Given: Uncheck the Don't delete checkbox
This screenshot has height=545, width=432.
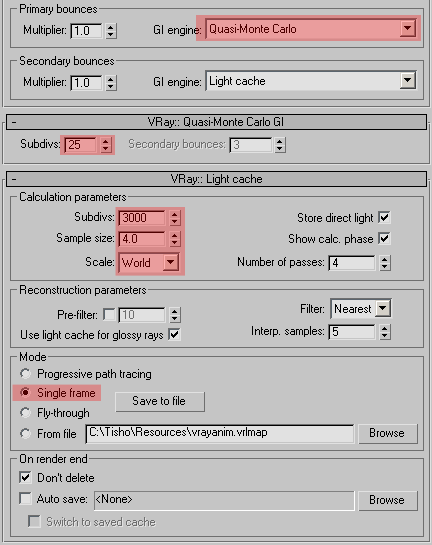Looking at the screenshot, I should (25, 478).
